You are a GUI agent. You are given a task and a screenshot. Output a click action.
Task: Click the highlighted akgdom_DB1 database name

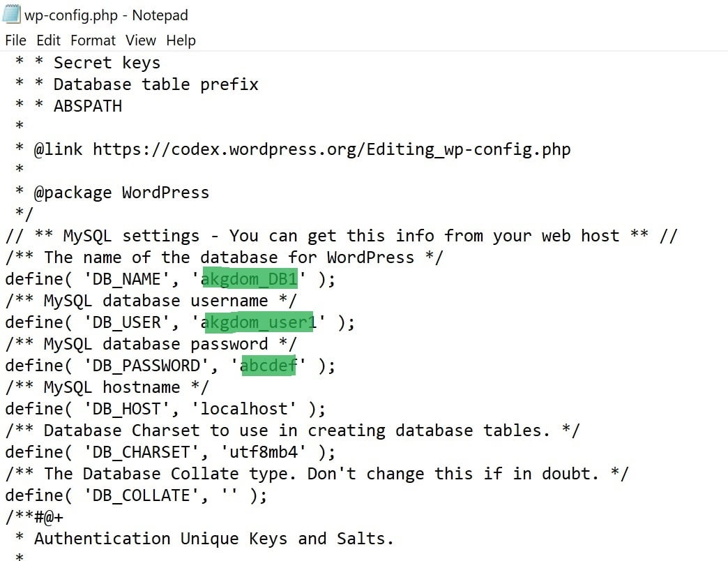pyautogui.click(x=250, y=279)
